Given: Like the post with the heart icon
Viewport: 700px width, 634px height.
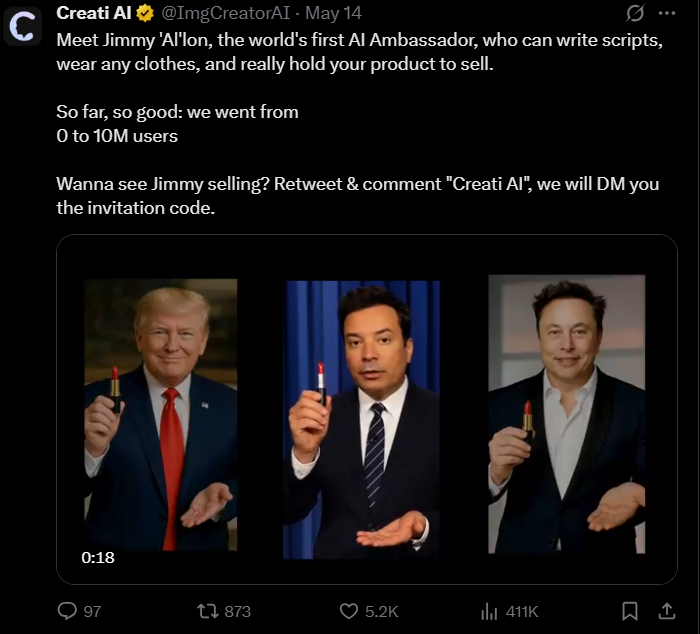Looking at the screenshot, I should coord(349,610).
